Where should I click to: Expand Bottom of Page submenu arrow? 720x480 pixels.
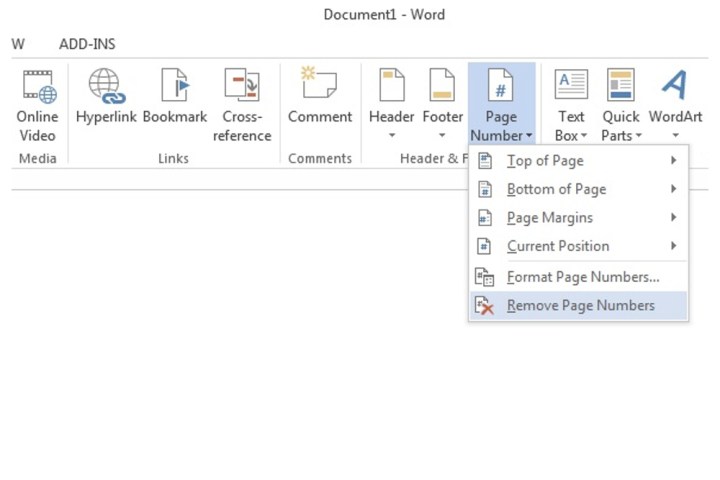[674, 188]
